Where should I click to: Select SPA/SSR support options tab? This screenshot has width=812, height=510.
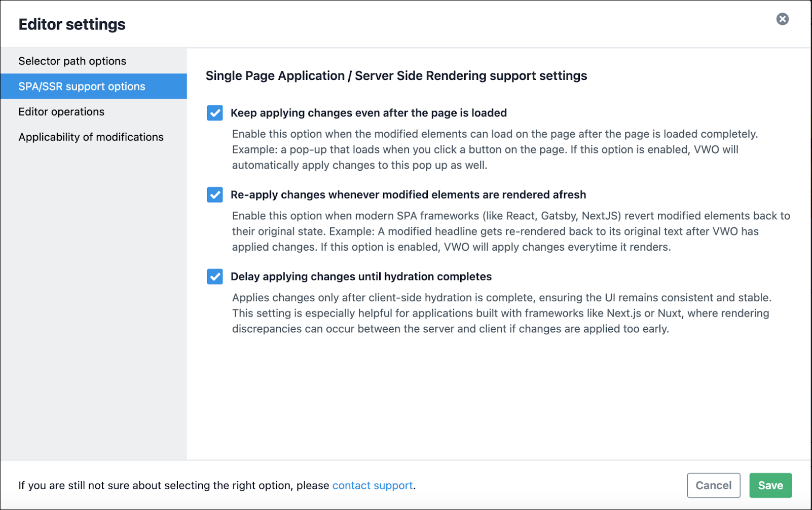click(x=93, y=86)
